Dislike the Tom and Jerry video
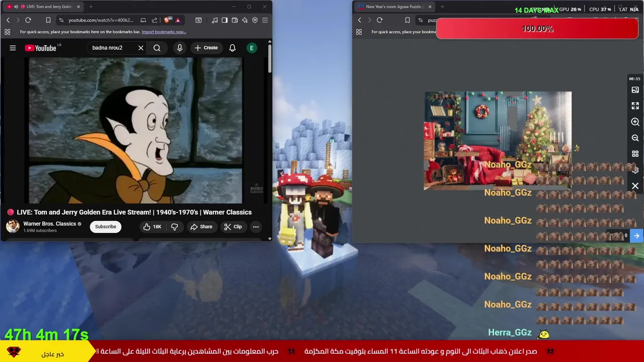Viewport: 644px width, 362px height. pos(175,227)
